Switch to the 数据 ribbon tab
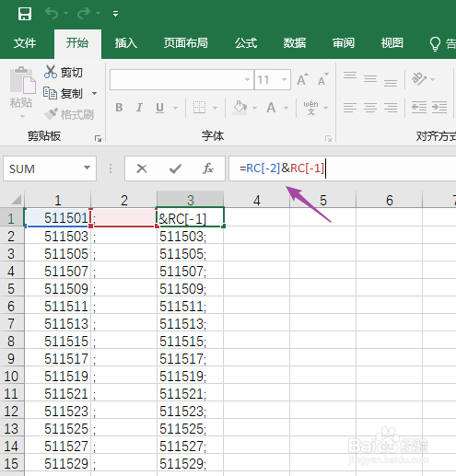Image resolution: width=456 pixels, height=476 pixels. (295, 43)
